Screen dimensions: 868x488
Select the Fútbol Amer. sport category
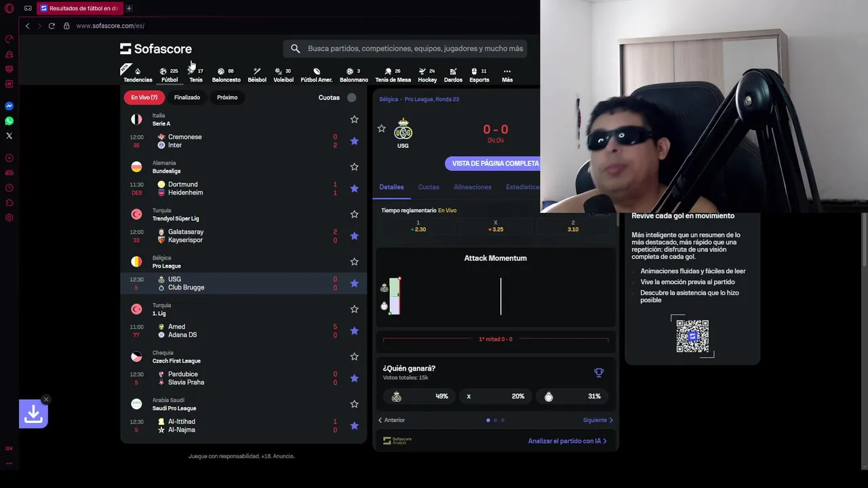pyautogui.click(x=317, y=75)
